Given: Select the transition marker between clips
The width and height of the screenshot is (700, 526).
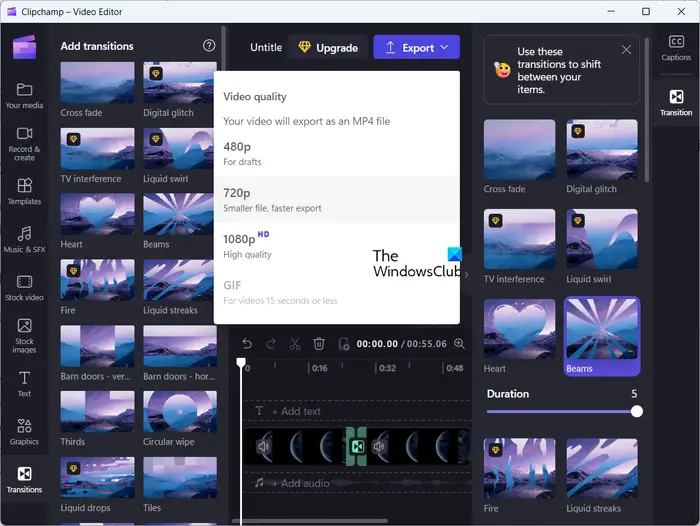Looking at the screenshot, I should coord(357,446).
